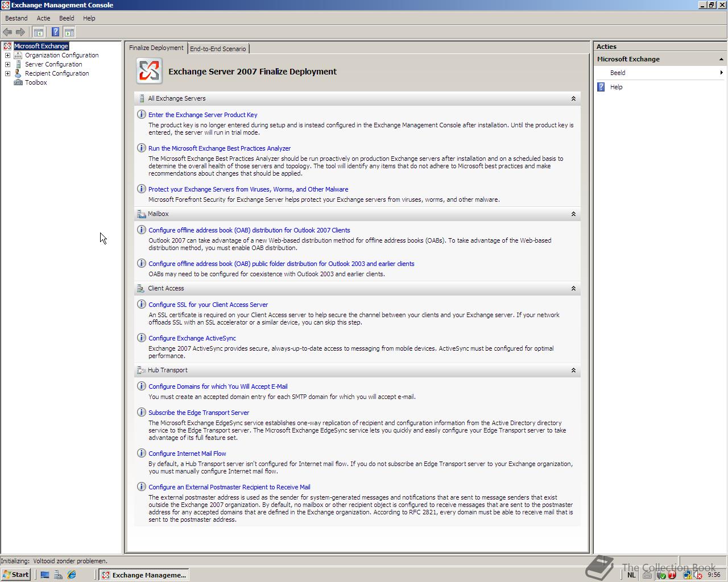The height and width of the screenshot is (582, 728).
Task: Open the Beeld menu in menu bar
Action: (x=67, y=18)
